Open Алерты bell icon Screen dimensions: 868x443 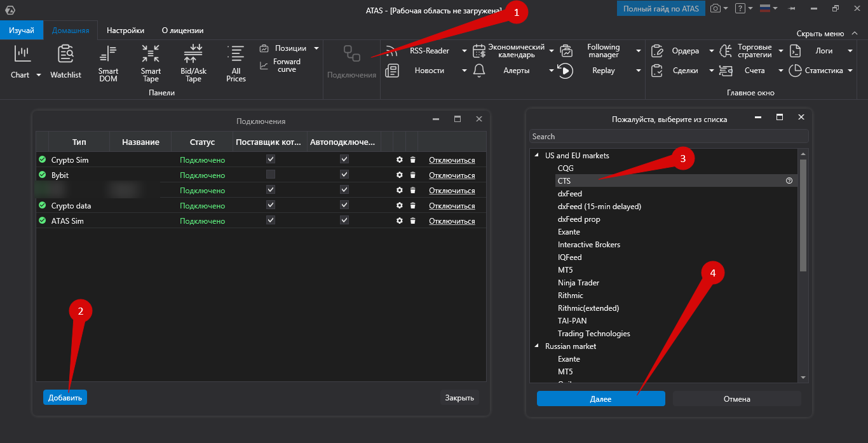(x=480, y=71)
